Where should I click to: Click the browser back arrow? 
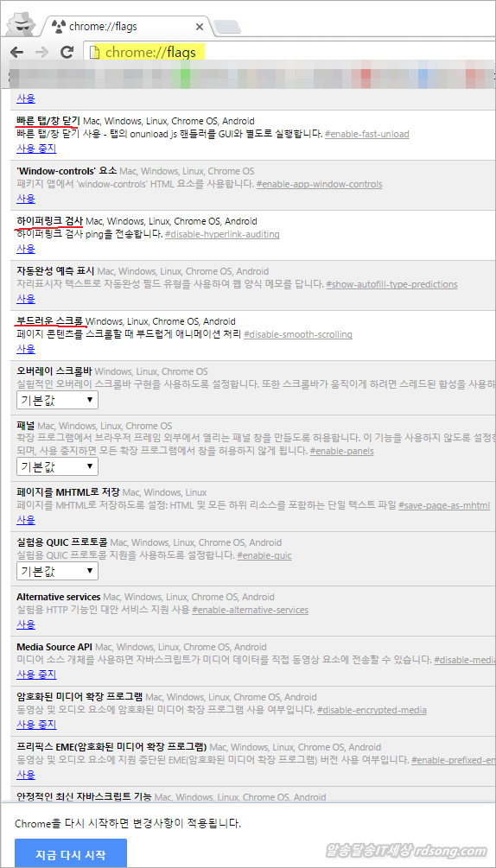pos(17,53)
